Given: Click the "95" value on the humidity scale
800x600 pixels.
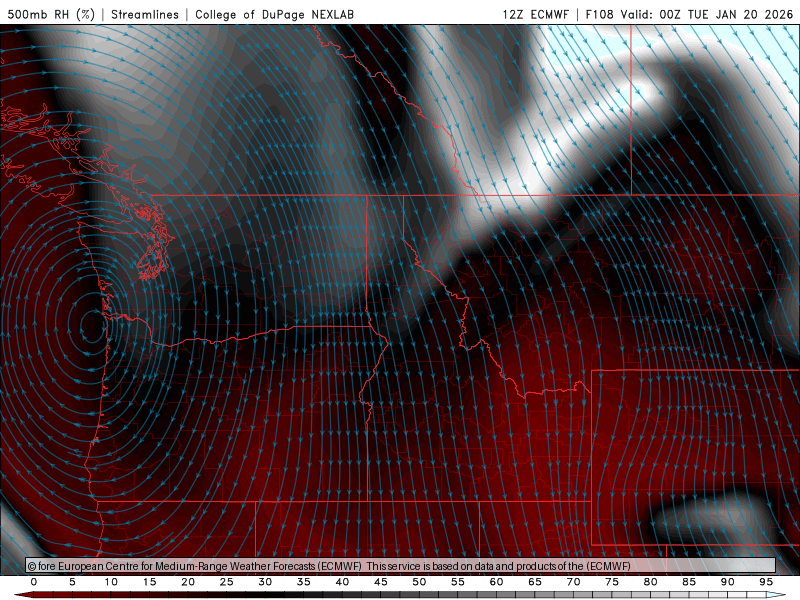Looking at the screenshot, I should point(766,582).
